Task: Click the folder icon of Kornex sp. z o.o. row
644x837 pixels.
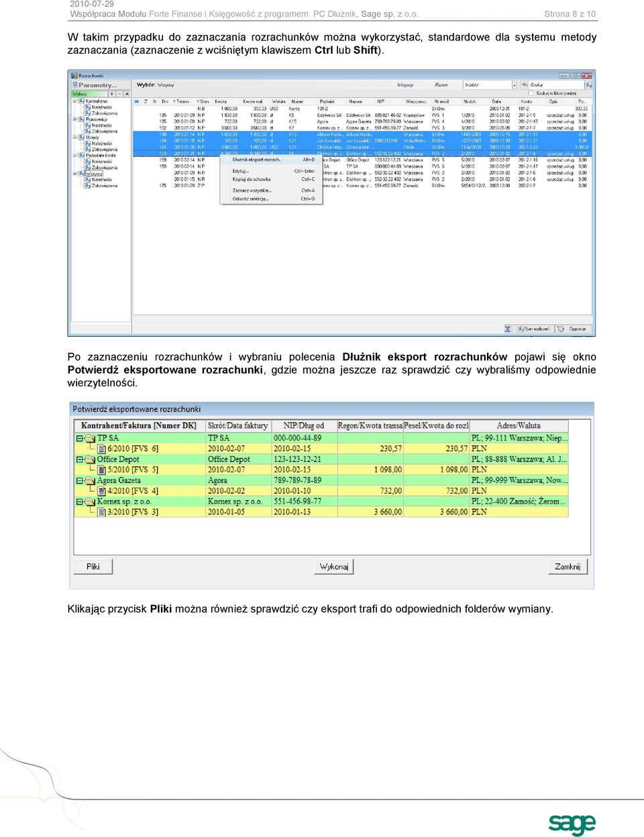Action: pos(90,502)
